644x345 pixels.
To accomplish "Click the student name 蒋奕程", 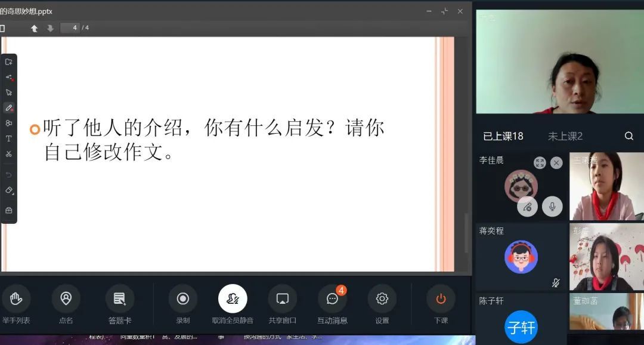I will point(491,230).
